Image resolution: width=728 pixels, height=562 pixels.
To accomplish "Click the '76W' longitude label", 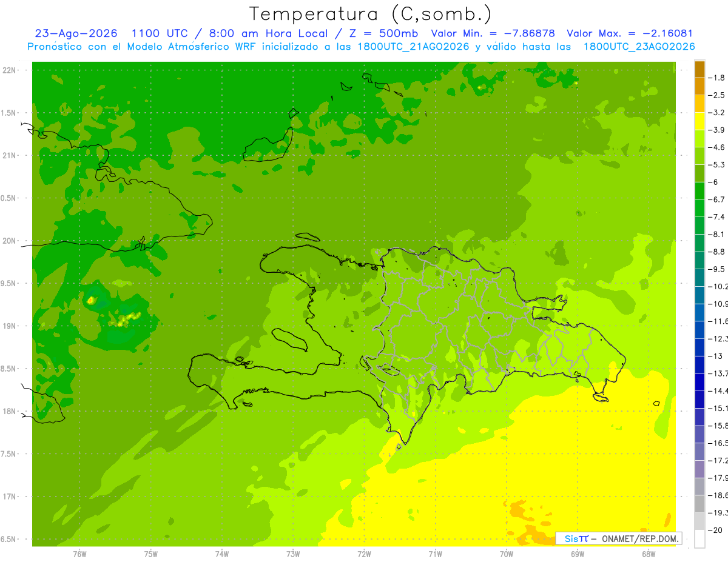I will tap(79, 554).
